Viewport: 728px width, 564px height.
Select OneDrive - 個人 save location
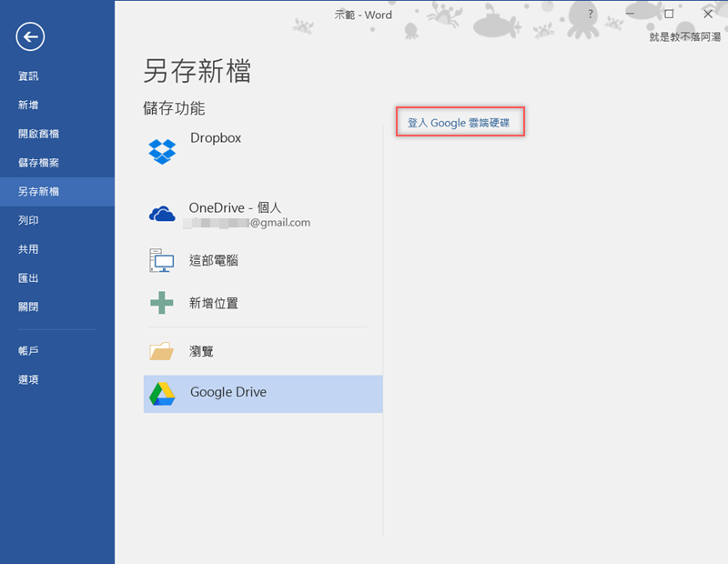(235, 207)
